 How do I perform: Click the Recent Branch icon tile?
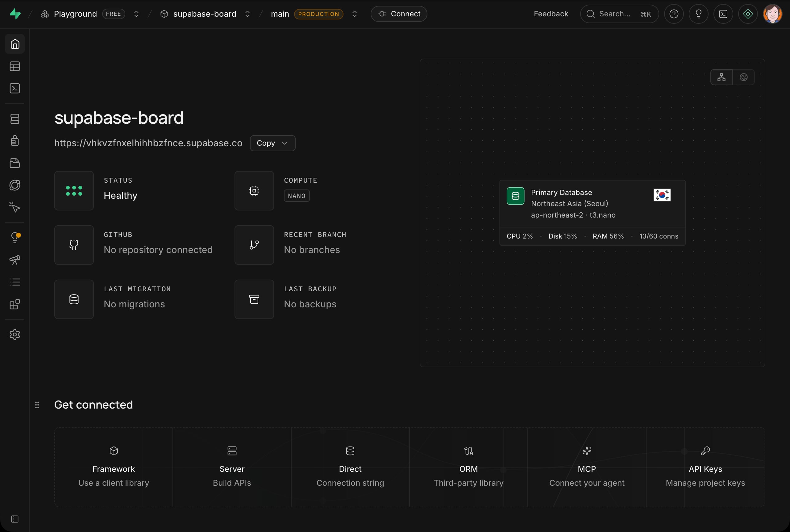click(x=254, y=245)
